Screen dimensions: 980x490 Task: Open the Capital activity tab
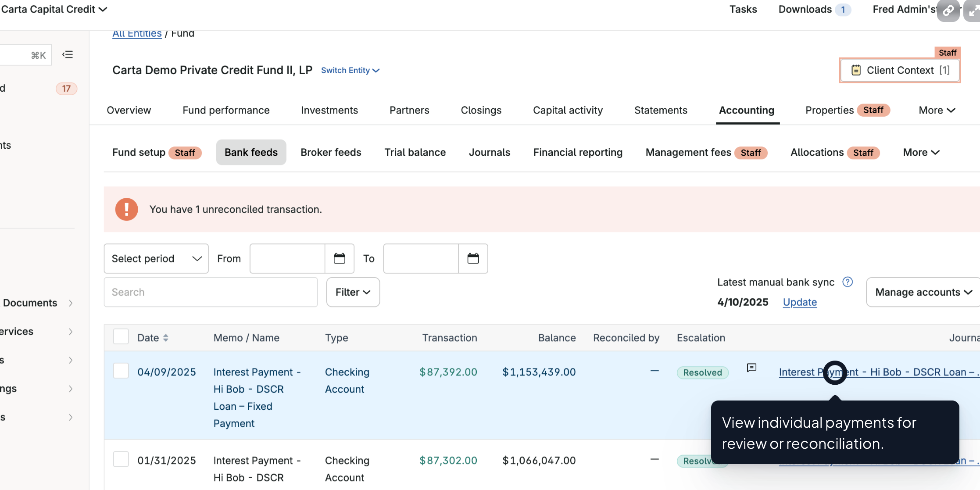568,110
